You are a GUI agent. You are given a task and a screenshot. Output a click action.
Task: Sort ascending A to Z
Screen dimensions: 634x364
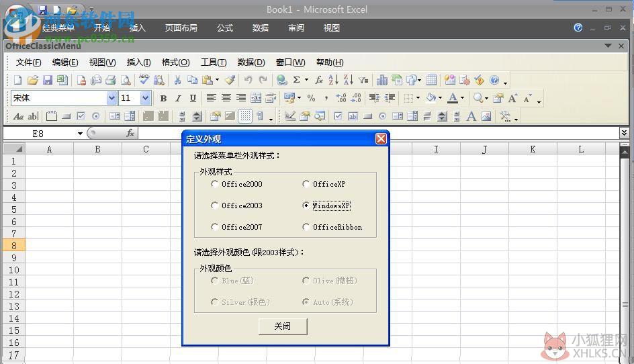point(332,80)
